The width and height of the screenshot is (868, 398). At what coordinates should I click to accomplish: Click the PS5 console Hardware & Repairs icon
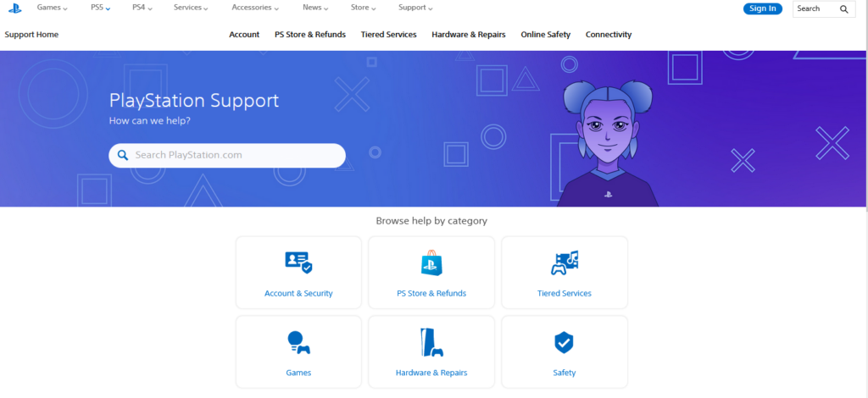pos(431,343)
